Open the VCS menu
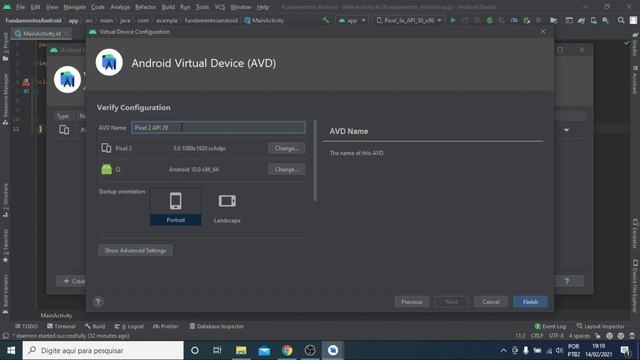The width and height of the screenshot is (640, 360). pyautogui.click(x=220, y=7)
